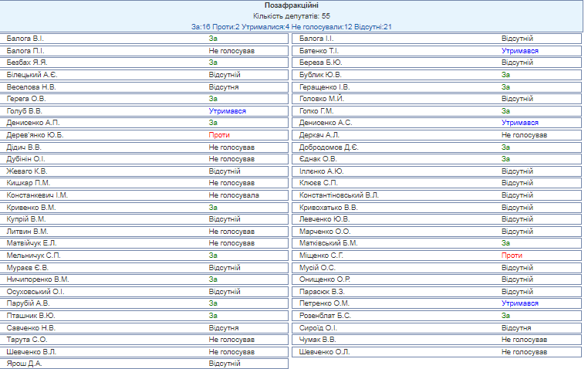Select deputy Тарута С.О.
The image size is (588, 369).
point(27,340)
